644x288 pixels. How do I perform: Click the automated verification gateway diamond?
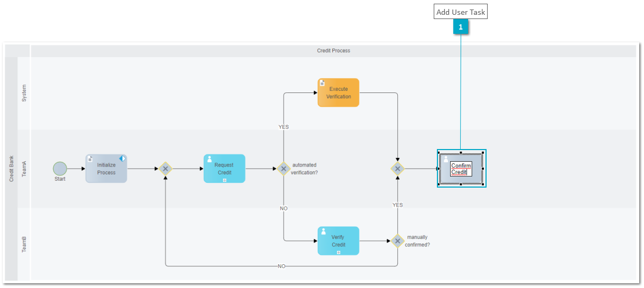click(x=284, y=169)
